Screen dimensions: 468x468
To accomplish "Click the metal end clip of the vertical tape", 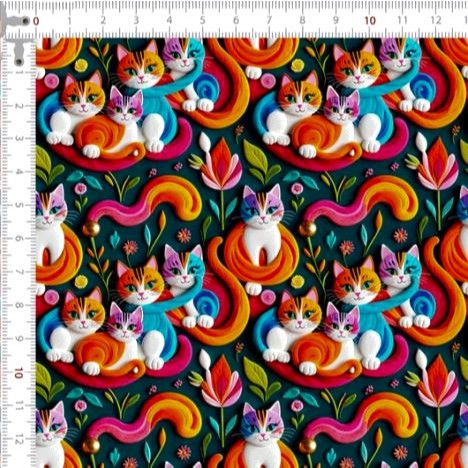I will pyautogui.click(x=19, y=52).
